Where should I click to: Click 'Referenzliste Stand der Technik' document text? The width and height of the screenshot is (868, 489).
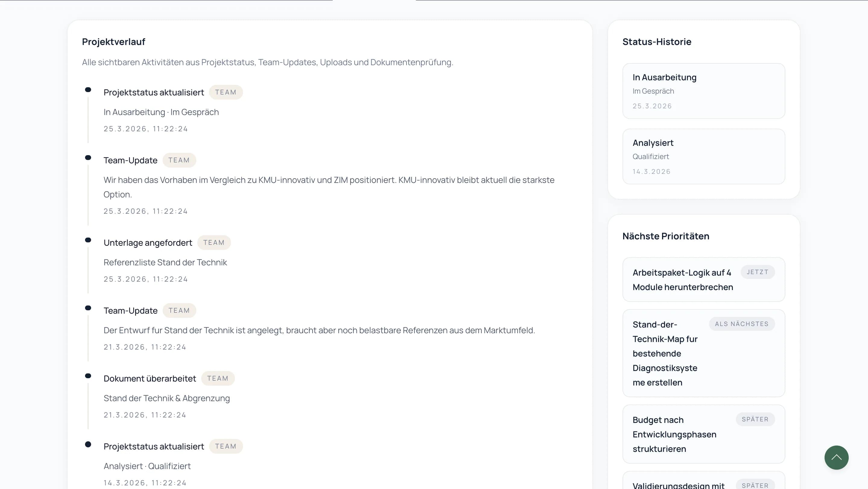click(165, 262)
